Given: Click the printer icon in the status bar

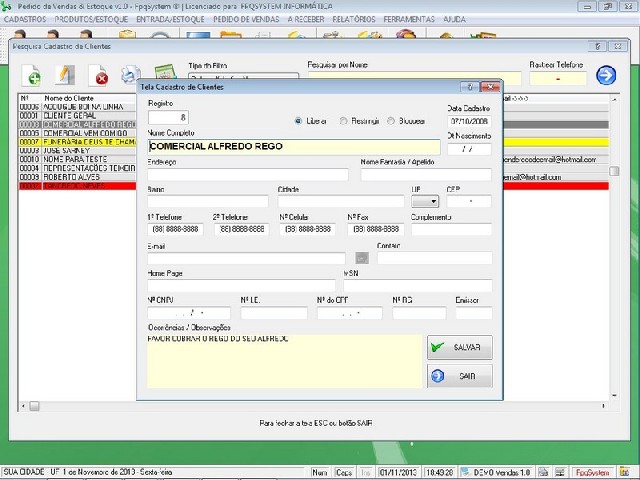Looking at the screenshot, I should 543,472.
